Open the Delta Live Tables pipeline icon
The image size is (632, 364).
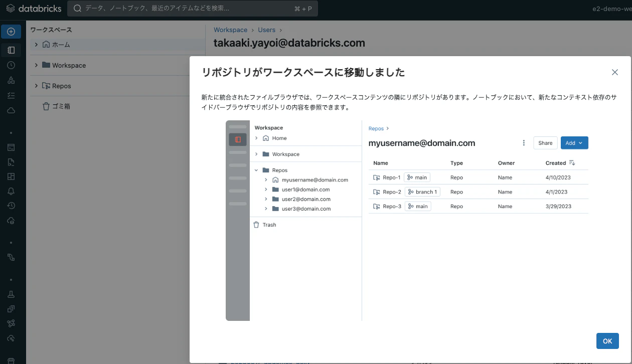11,257
